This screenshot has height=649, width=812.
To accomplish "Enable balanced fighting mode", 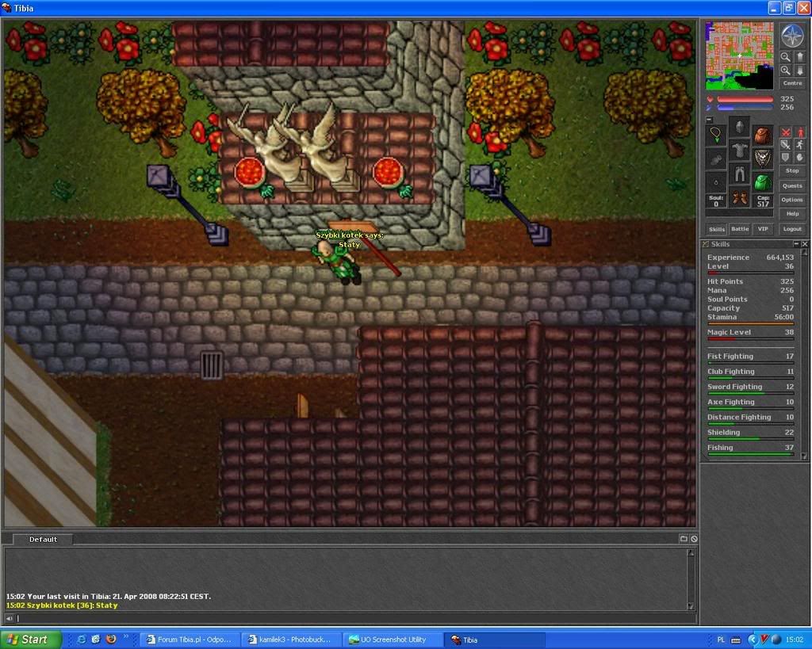I will tap(786, 145).
